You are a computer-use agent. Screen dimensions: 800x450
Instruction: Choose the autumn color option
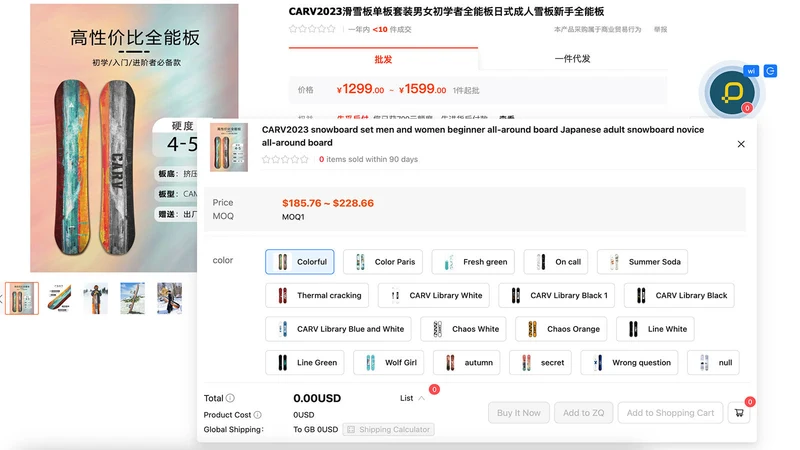466,363
